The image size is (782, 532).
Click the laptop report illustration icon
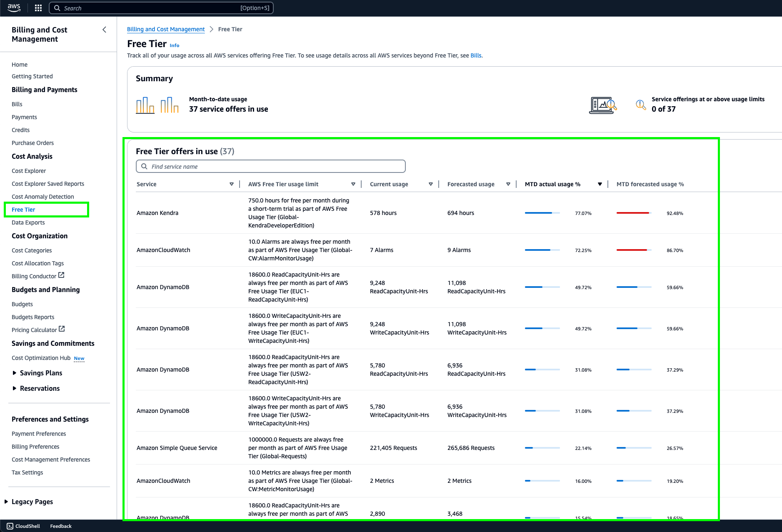pyautogui.click(x=603, y=105)
